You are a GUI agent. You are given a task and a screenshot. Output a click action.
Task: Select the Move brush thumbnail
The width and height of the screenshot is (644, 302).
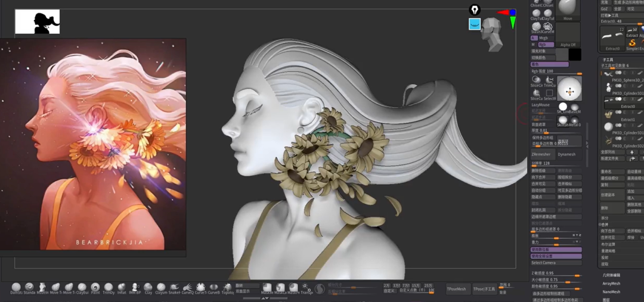568,8
